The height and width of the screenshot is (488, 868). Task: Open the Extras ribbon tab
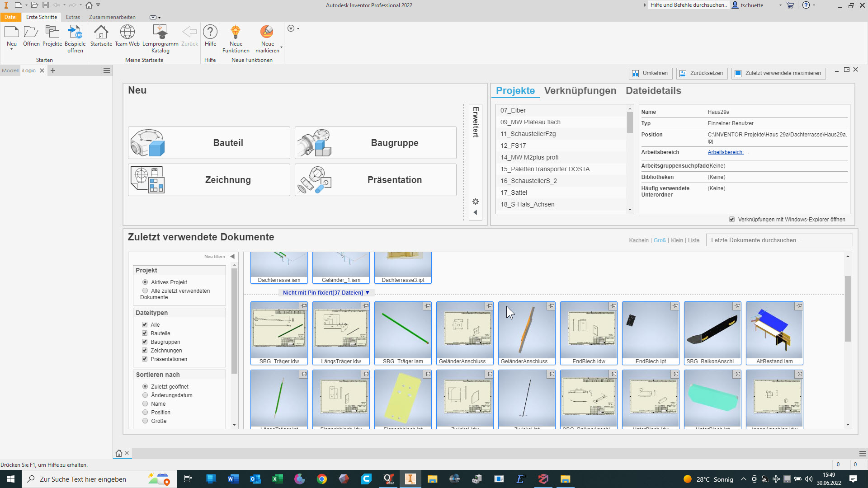point(73,17)
